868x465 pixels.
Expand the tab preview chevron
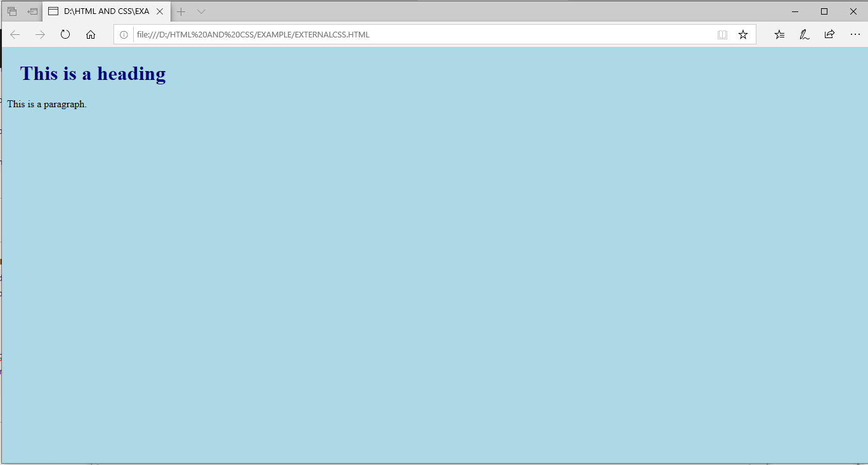[201, 11]
